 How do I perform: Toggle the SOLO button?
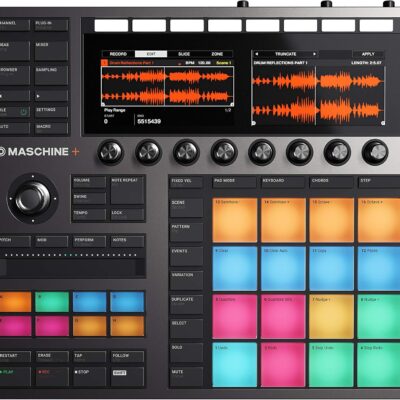[x=186, y=353]
